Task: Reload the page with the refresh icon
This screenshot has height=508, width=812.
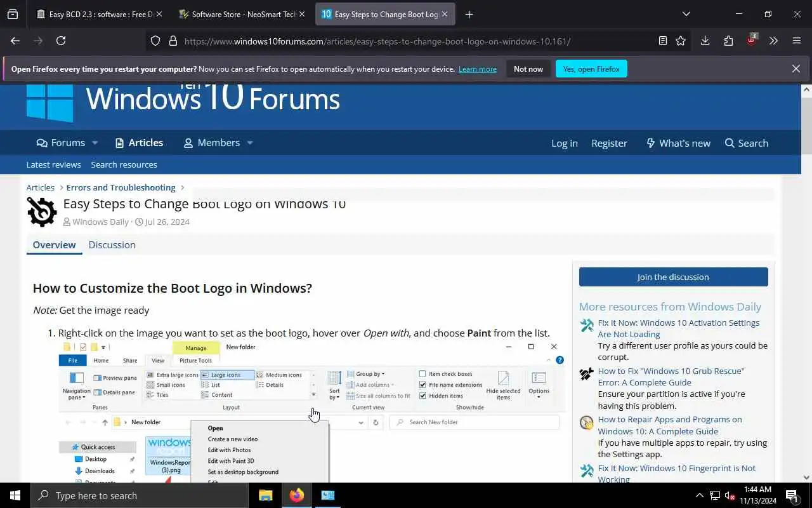Action: tap(61, 41)
